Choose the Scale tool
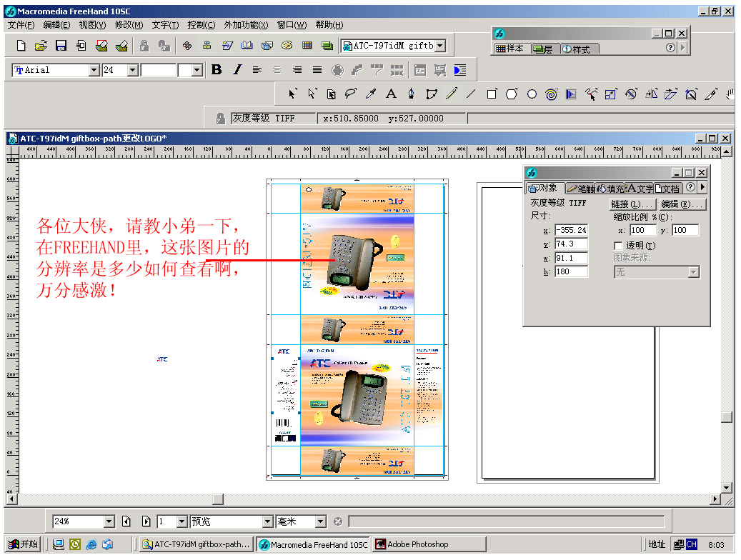The image size is (741, 560). 610,94
